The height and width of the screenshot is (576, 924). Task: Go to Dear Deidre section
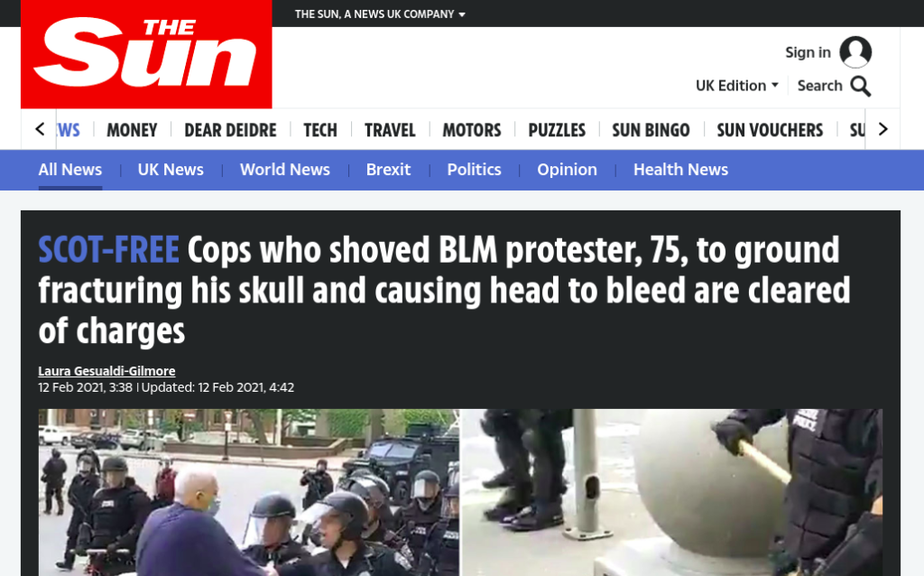(x=230, y=130)
